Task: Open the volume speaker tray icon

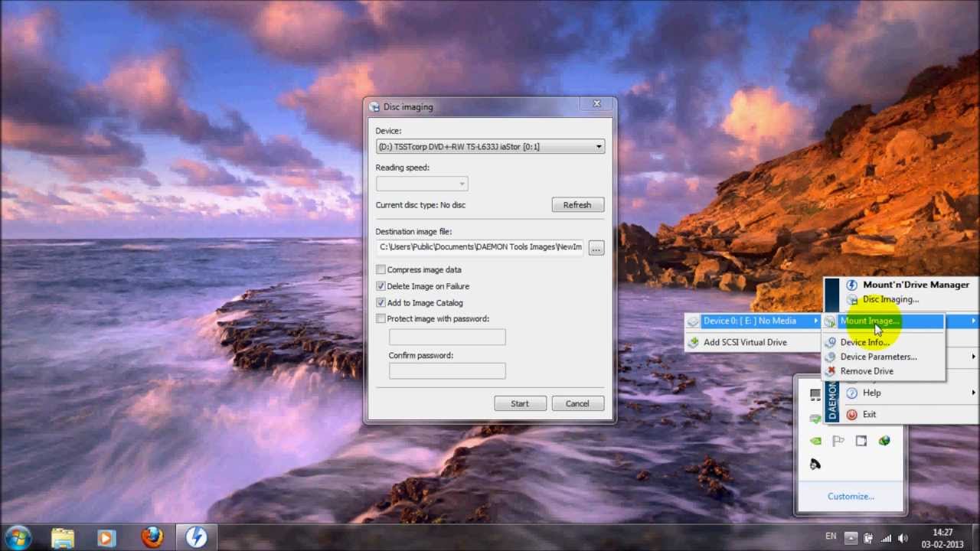Action: pos(903,538)
